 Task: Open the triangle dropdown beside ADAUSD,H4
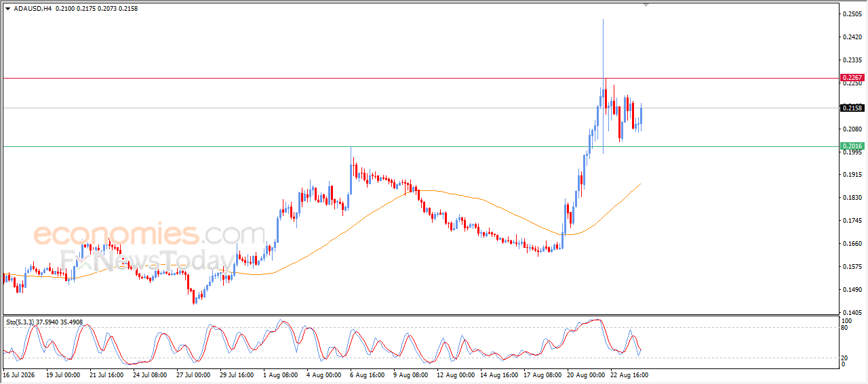tap(7, 9)
